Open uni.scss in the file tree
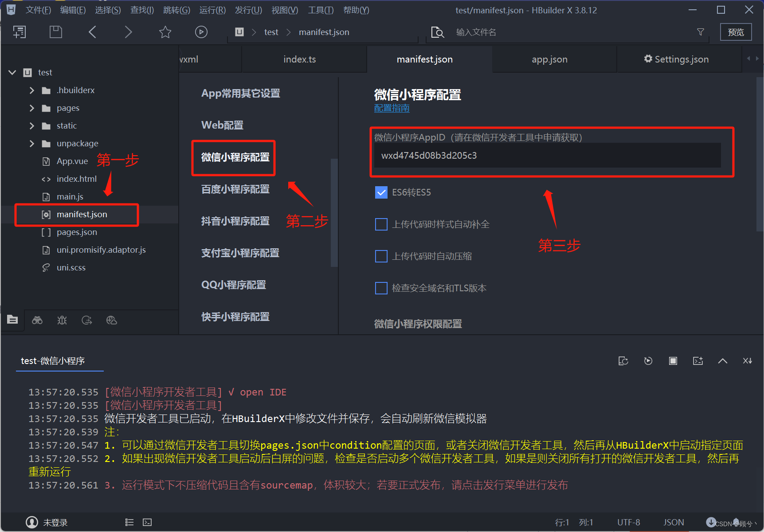Screen dimensions: 764x532 71,268
